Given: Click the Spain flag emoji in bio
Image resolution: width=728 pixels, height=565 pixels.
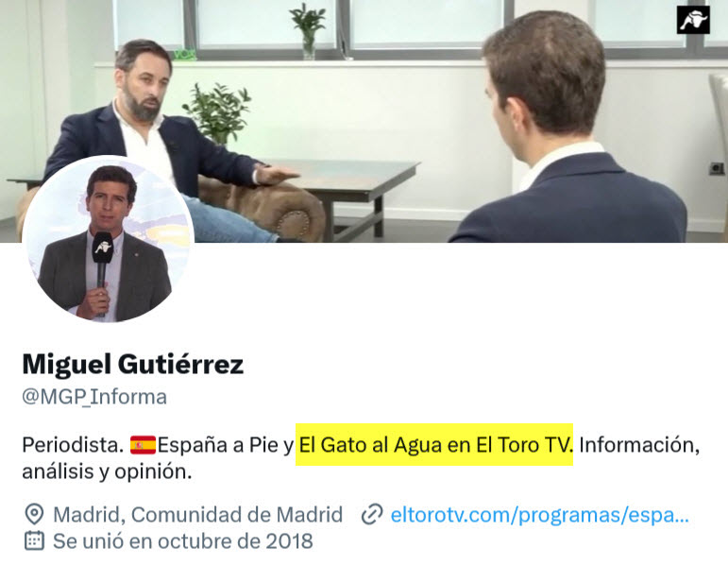Looking at the screenshot, I should 143,445.
